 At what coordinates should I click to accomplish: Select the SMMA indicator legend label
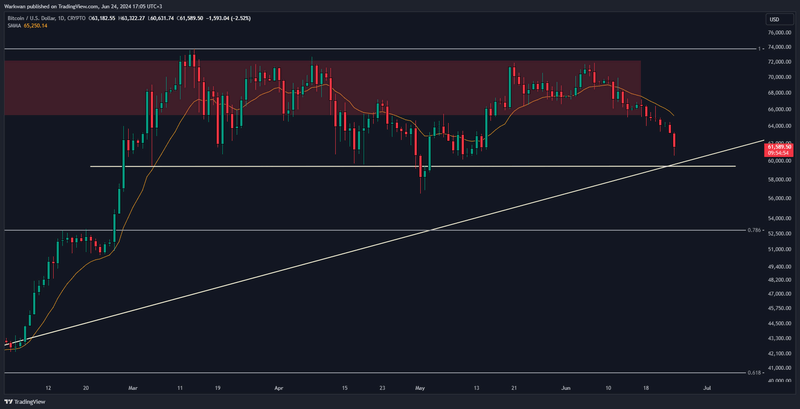pos(15,28)
